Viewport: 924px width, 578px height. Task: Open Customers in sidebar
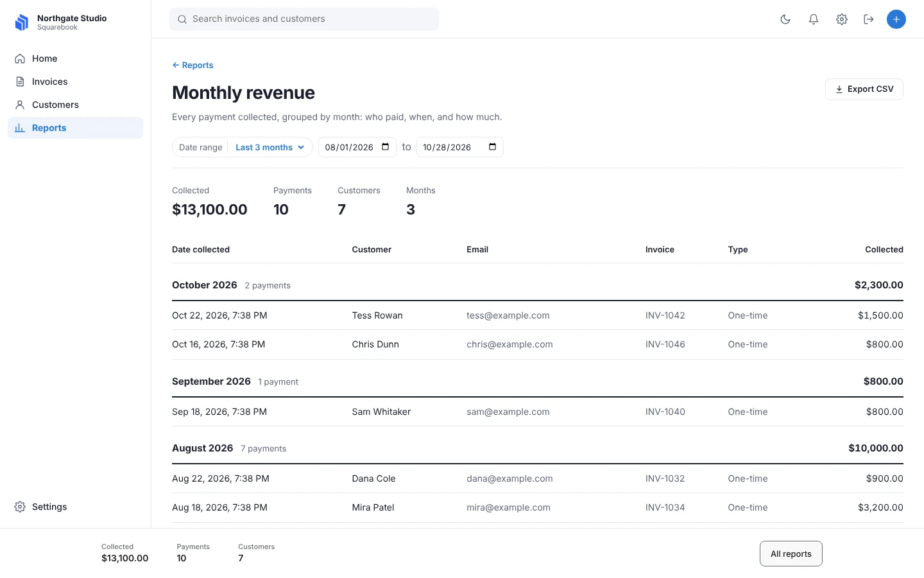[75, 105]
